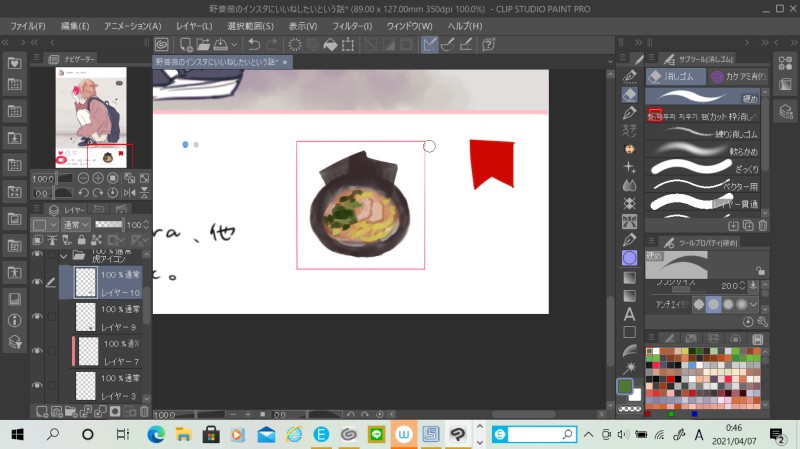Create new raster layer icon
The width and height of the screenshot is (800, 449).
click(42, 411)
